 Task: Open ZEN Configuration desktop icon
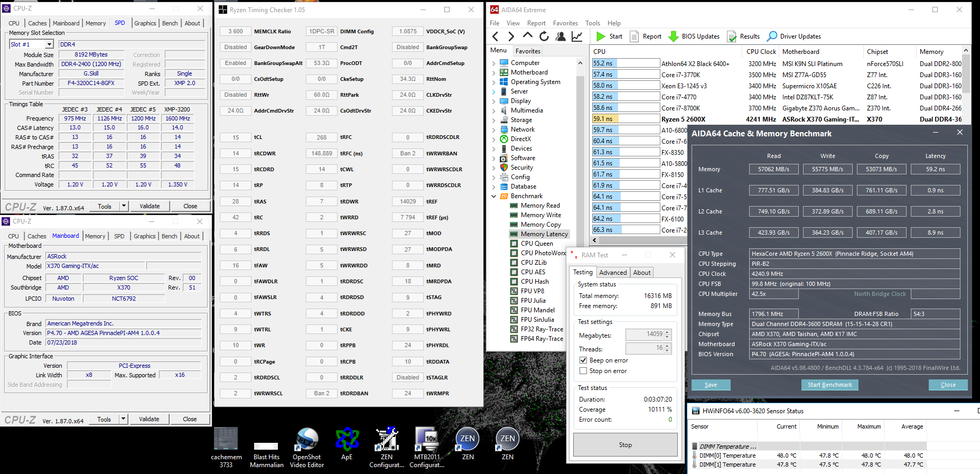(387, 447)
